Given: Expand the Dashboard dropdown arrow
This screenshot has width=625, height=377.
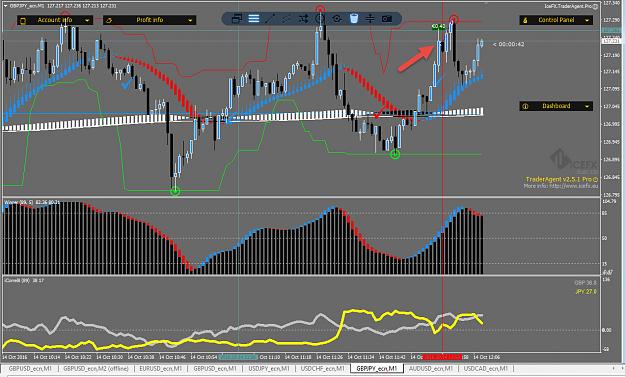Looking at the screenshot, I should pyautogui.click(x=587, y=106).
